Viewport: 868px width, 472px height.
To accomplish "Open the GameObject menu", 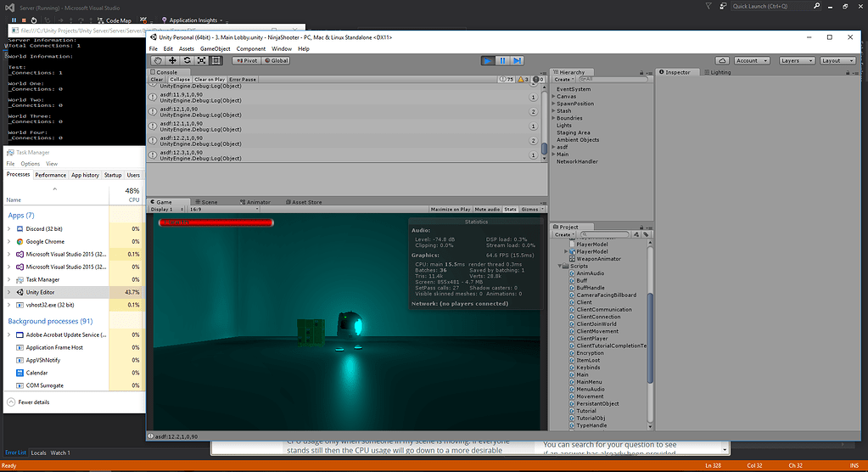I will pyautogui.click(x=215, y=48).
